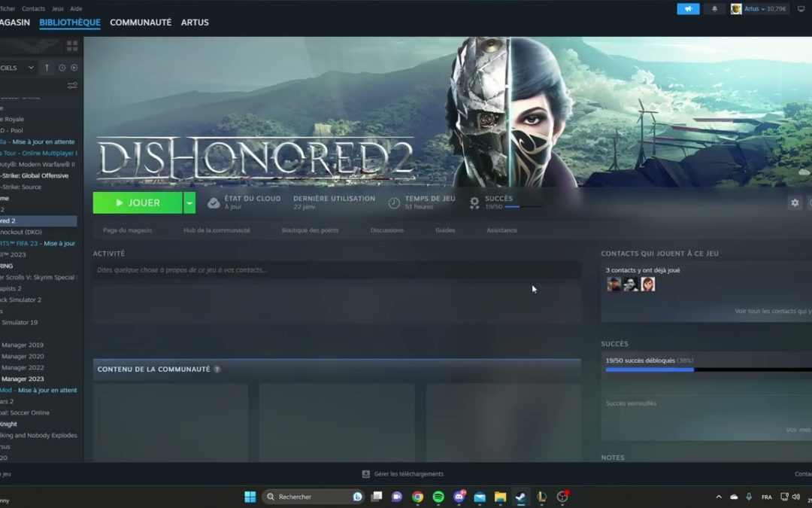Open Hub de la communauté link
Viewport: 812px width, 508px height.
coord(217,230)
